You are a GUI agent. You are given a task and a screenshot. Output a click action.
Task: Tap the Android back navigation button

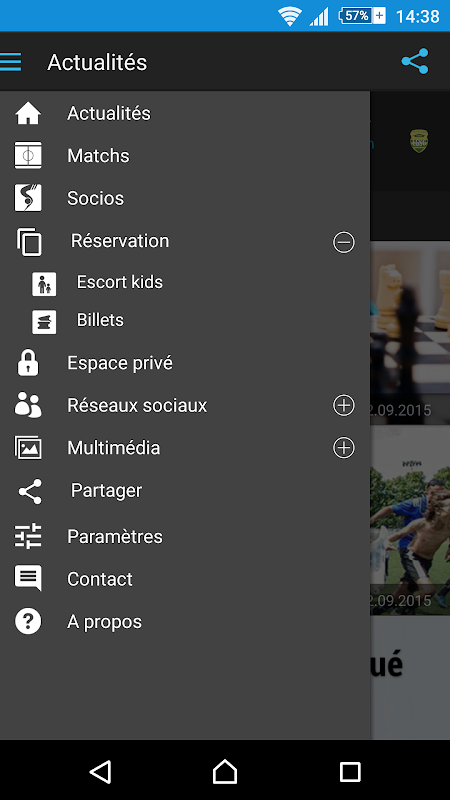(x=101, y=771)
